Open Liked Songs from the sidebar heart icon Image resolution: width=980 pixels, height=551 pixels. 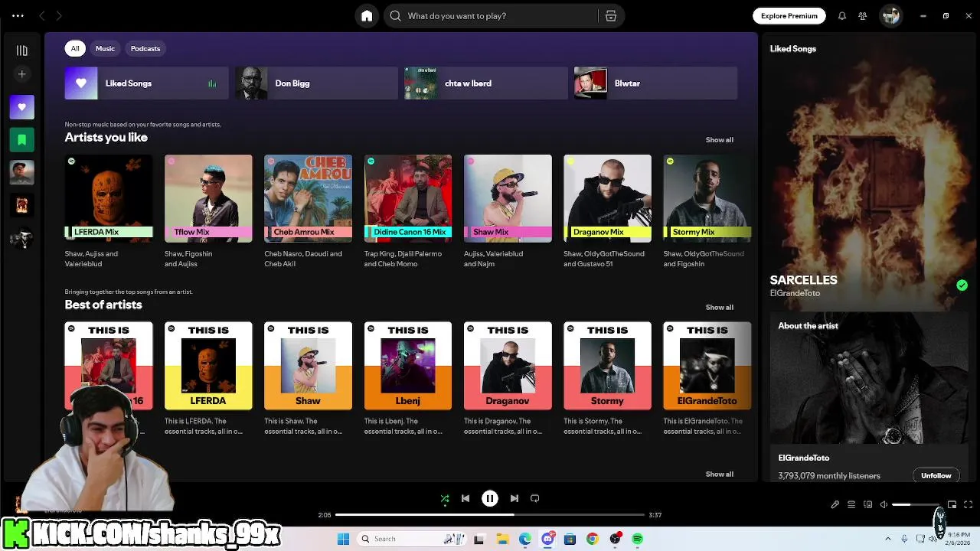click(x=22, y=107)
